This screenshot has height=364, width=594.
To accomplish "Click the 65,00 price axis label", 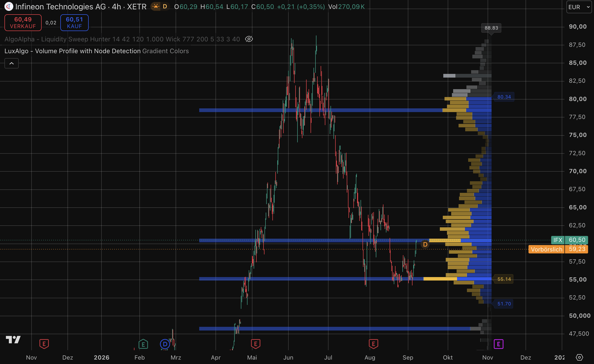I will [x=578, y=207].
